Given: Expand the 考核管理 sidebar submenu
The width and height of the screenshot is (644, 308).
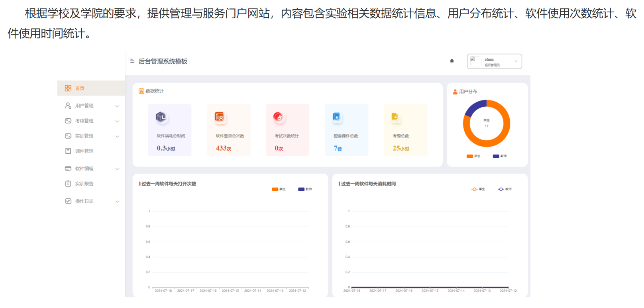Looking at the screenshot, I should (117, 121).
